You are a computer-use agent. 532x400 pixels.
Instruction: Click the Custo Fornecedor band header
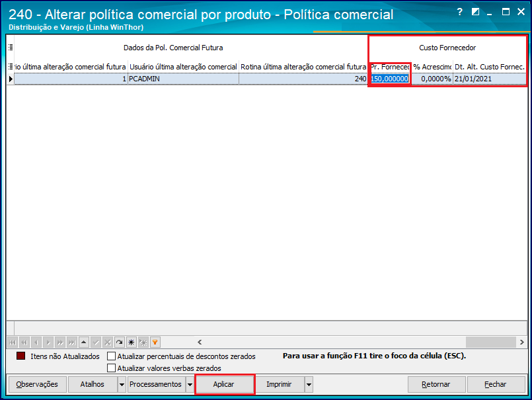447,48
